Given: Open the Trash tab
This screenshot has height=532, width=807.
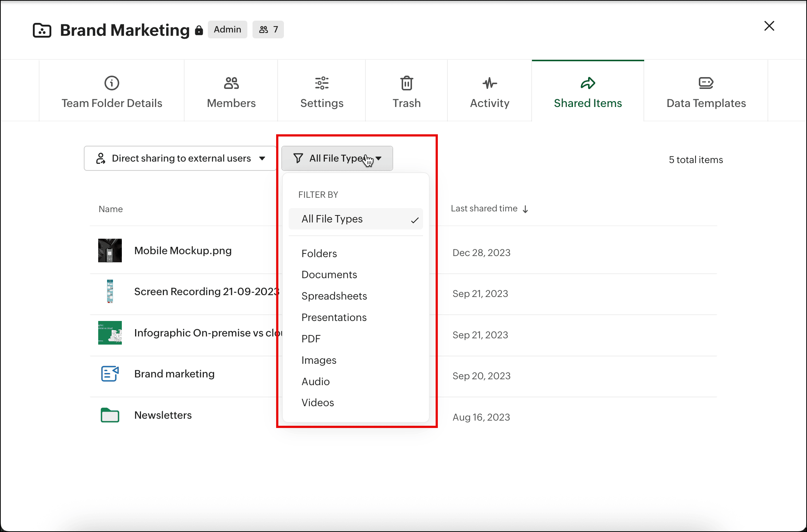Looking at the screenshot, I should pyautogui.click(x=406, y=91).
